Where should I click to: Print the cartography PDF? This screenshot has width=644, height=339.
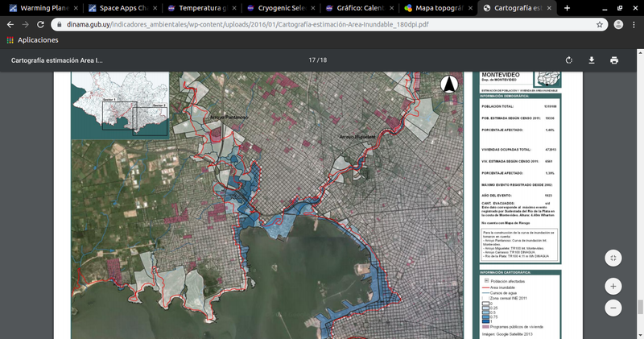click(614, 60)
